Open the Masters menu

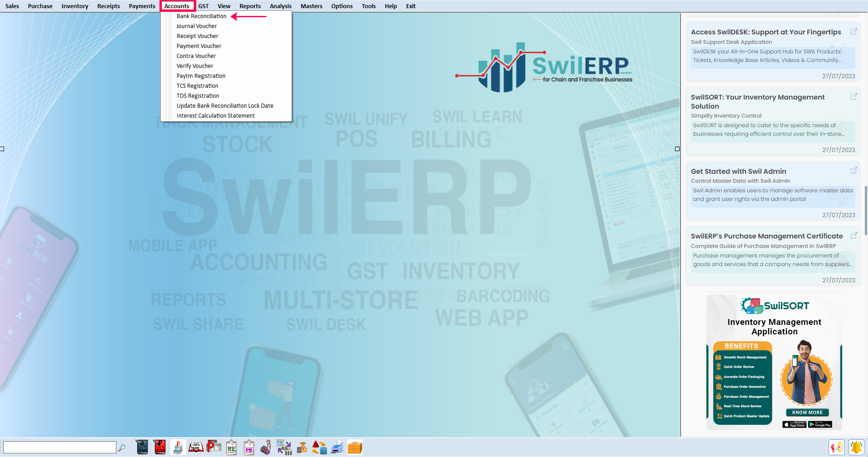pyautogui.click(x=311, y=6)
